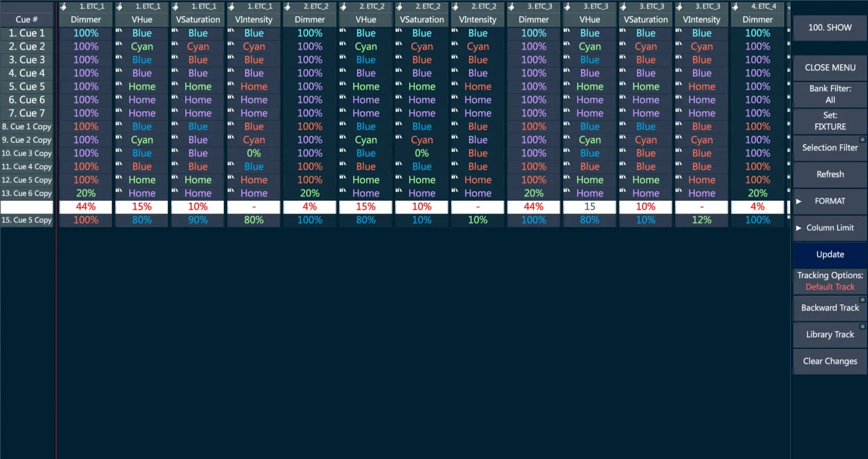Screen dimensions: 868x459
Task: Click fixture icon above ETC_3 VSaturation column
Action: pyautogui.click(x=623, y=7)
